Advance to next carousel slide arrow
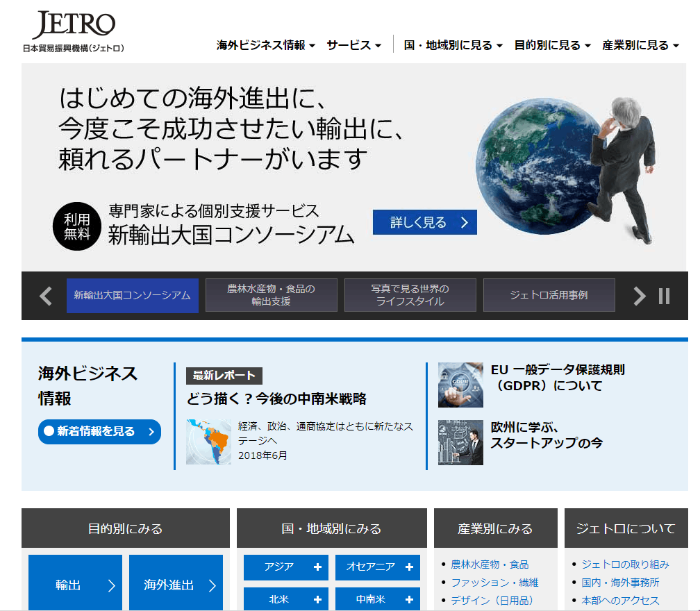 [x=640, y=296]
